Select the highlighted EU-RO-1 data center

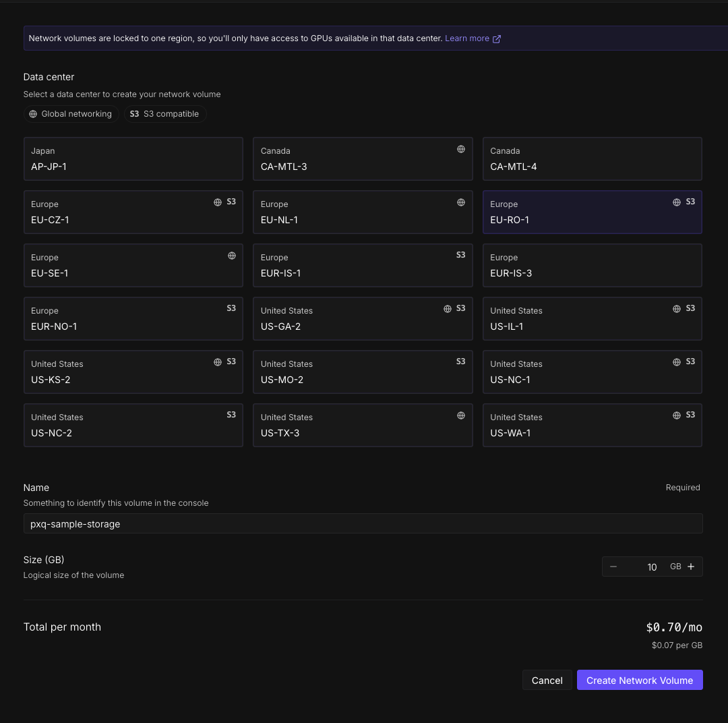(x=592, y=212)
